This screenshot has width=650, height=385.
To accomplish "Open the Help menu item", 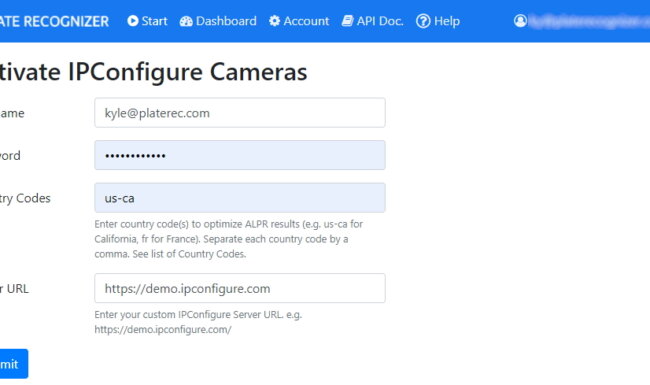I will (x=438, y=21).
